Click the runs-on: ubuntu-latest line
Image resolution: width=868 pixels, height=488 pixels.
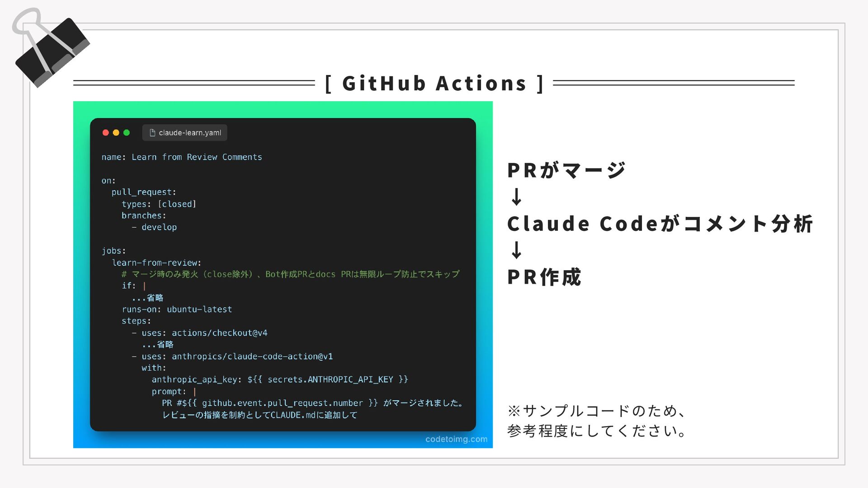(177, 310)
